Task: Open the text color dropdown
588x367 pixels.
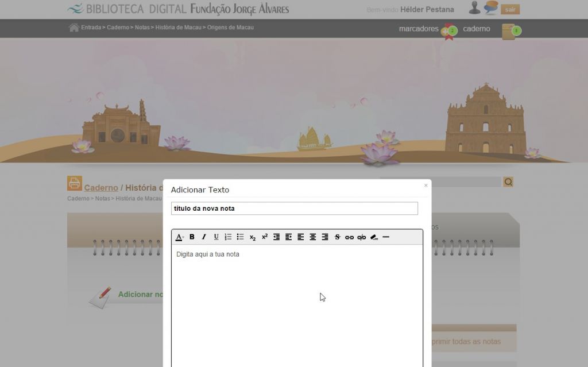Action: (179, 237)
